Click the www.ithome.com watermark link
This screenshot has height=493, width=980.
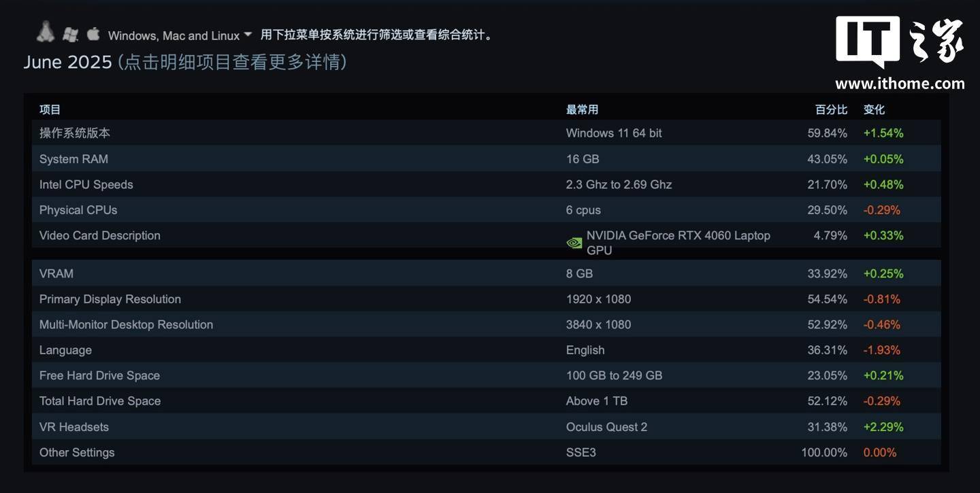pos(900,84)
